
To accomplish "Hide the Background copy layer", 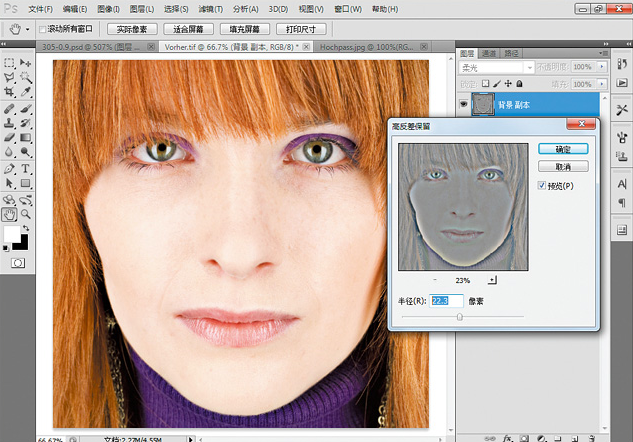I will coord(463,104).
